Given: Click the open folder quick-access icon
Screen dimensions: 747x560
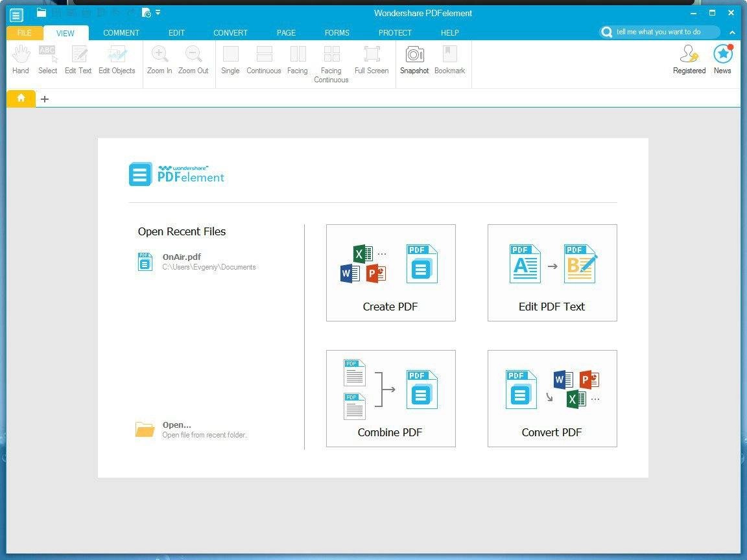Looking at the screenshot, I should point(41,13).
